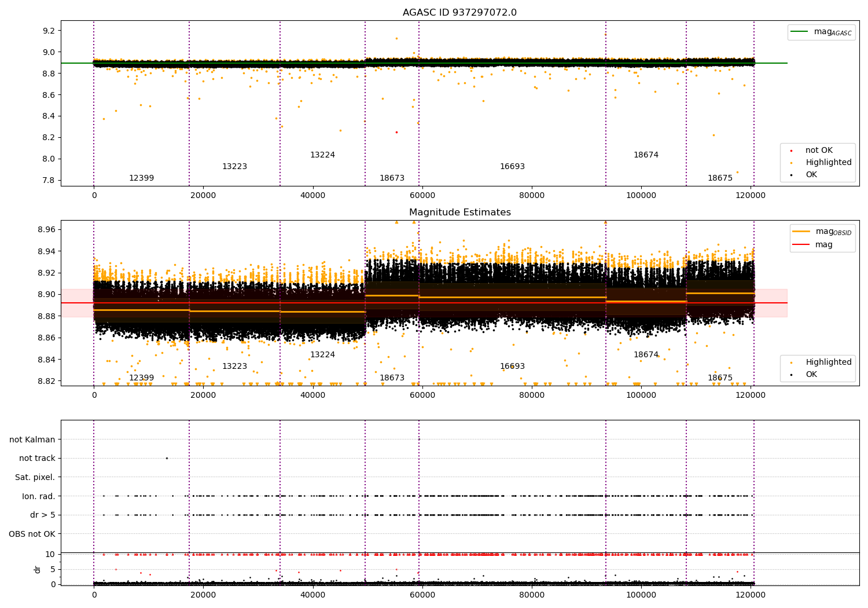Click the 9.2 y-axis tick label
This screenshot has height=608, width=868.
pos(49,31)
